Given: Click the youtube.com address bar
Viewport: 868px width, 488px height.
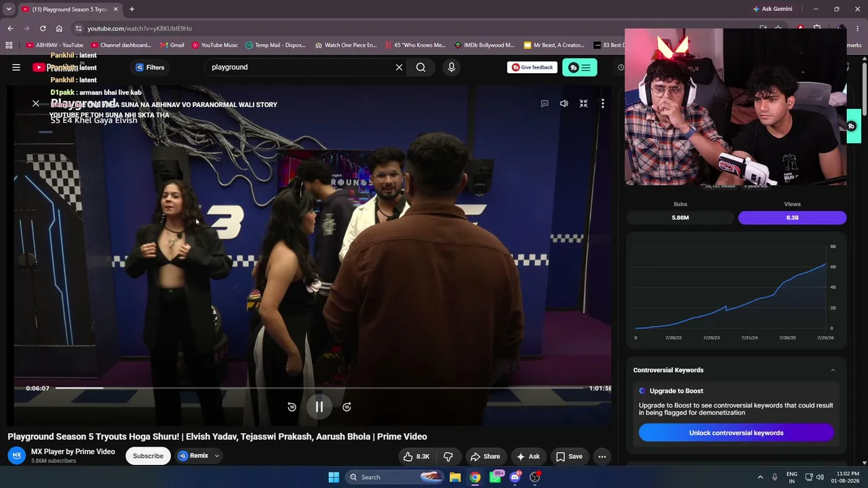Looking at the screenshot, I should click(x=140, y=28).
